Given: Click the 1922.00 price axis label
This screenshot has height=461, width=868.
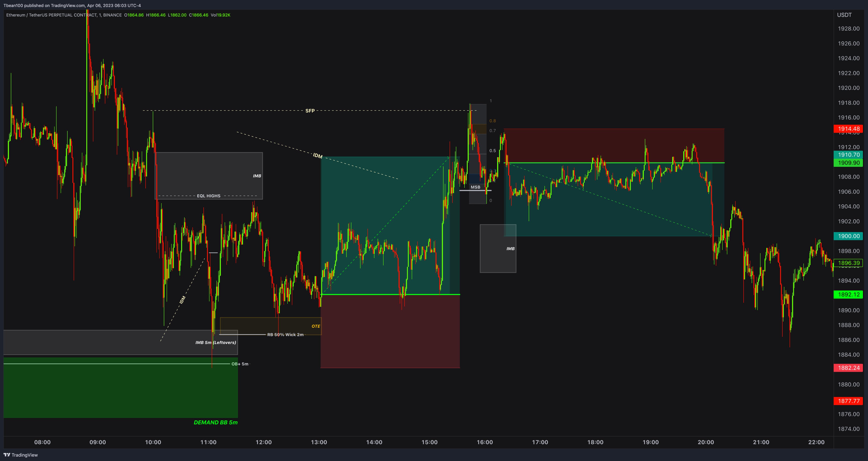Looking at the screenshot, I should (x=849, y=73).
